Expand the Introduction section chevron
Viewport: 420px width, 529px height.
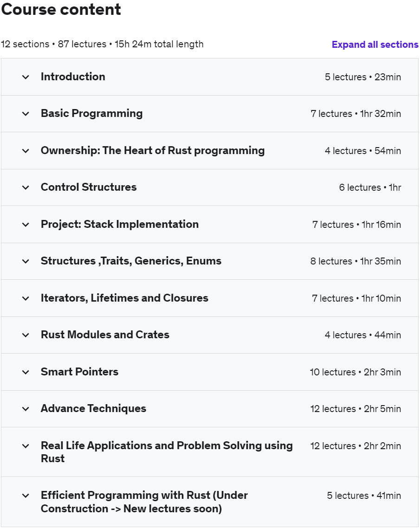(26, 77)
